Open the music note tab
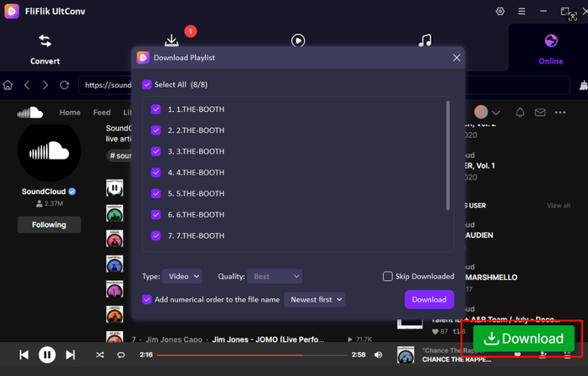588x376 pixels. 425,40
